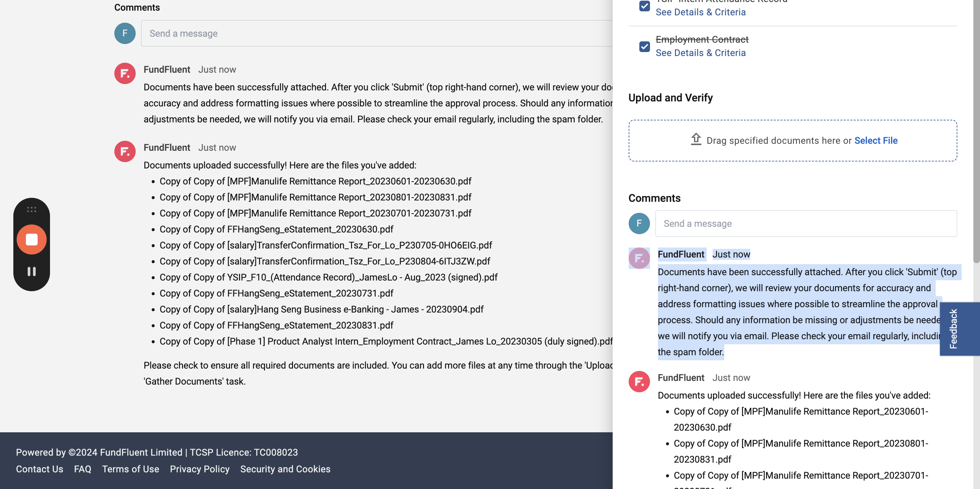Image resolution: width=980 pixels, height=489 pixels.
Task: Grab the recorder widget drag handle dots
Action: click(x=32, y=209)
